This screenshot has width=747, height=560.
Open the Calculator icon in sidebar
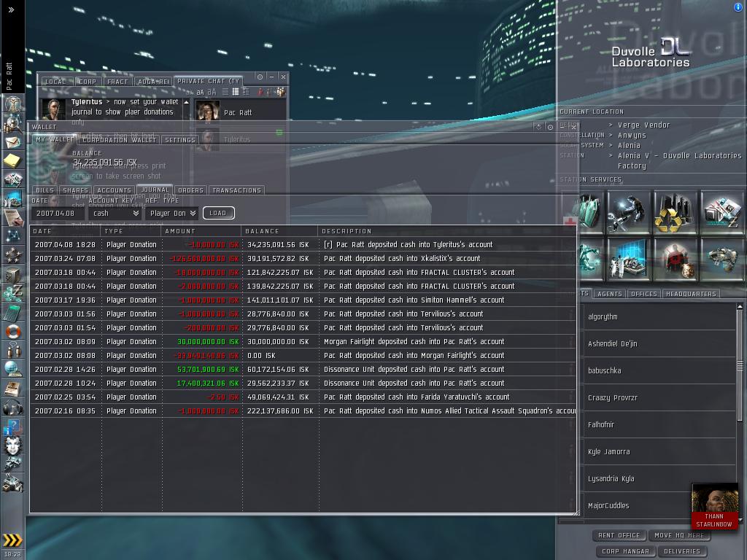coord(13,312)
